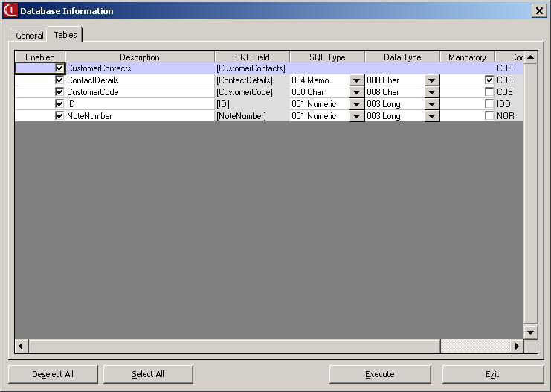The height and width of the screenshot is (392, 551).
Task: Uncheck Enabled for CustomerContacts row
Action: point(59,68)
